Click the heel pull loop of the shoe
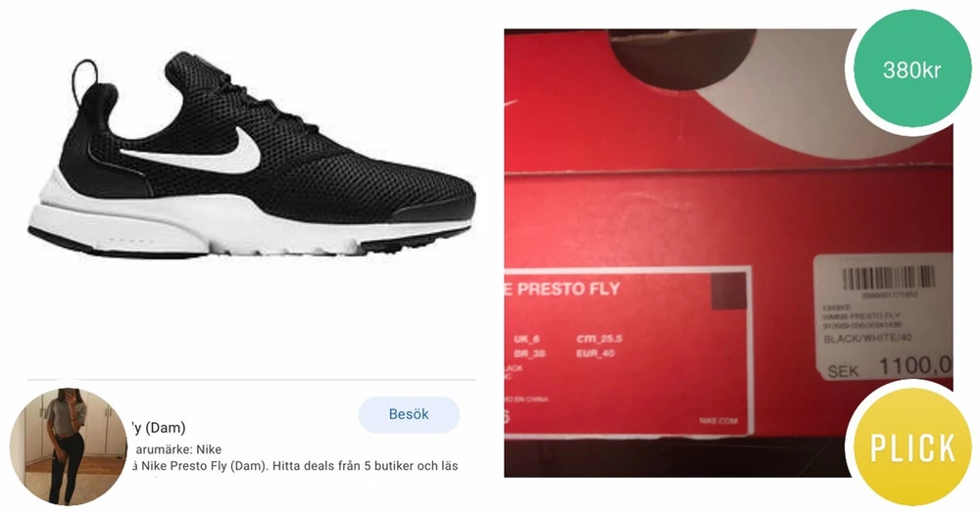This screenshot has height=514, width=980. point(87,78)
